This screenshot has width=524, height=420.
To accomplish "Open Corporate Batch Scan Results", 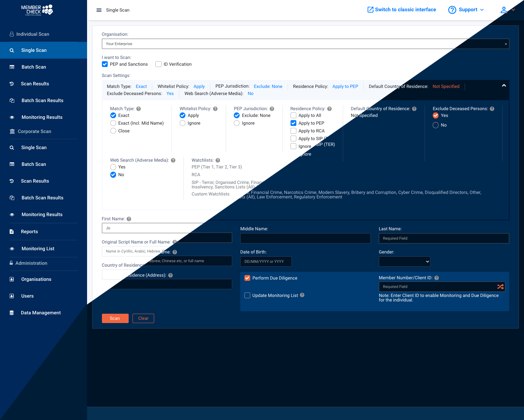I will pos(44,198).
